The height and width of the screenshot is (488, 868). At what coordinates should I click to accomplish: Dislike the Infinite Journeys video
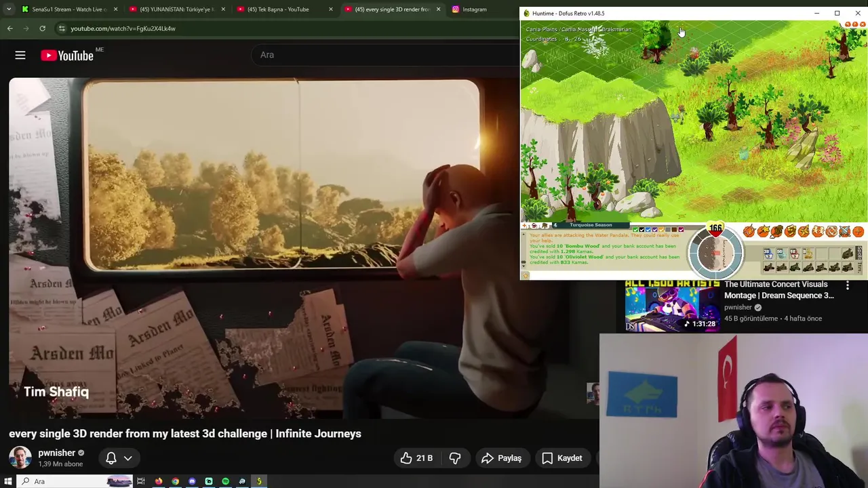click(x=455, y=458)
